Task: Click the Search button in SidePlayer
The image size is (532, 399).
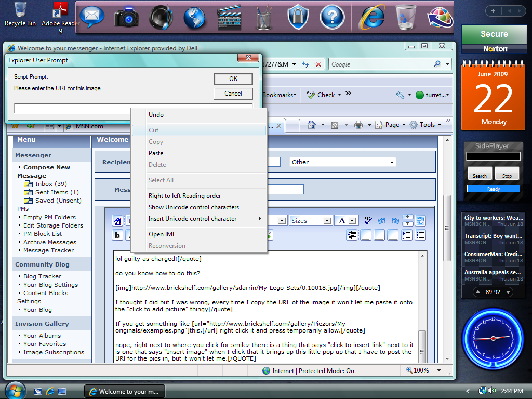Action: click(x=480, y=174)
